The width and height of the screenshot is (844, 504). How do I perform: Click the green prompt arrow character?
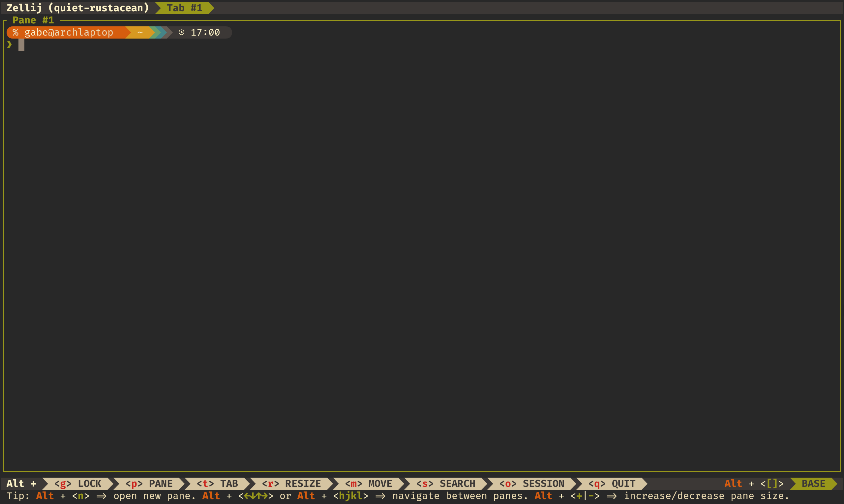click(x=9, y=44)
